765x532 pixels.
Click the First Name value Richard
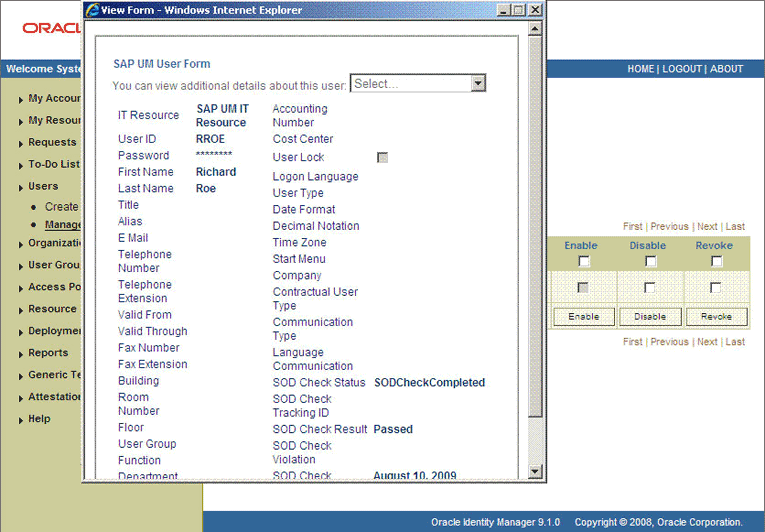pyautogui.click(x=216, y=172)
